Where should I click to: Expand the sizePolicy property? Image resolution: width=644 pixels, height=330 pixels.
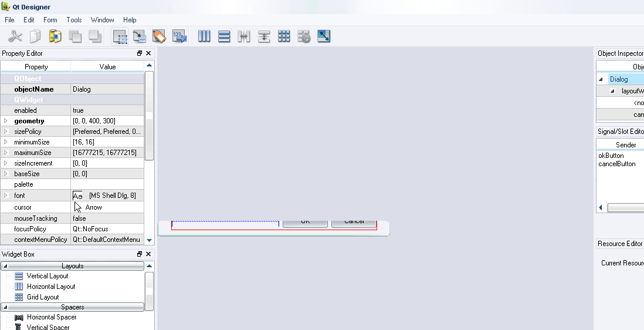[x=6, y=132]
